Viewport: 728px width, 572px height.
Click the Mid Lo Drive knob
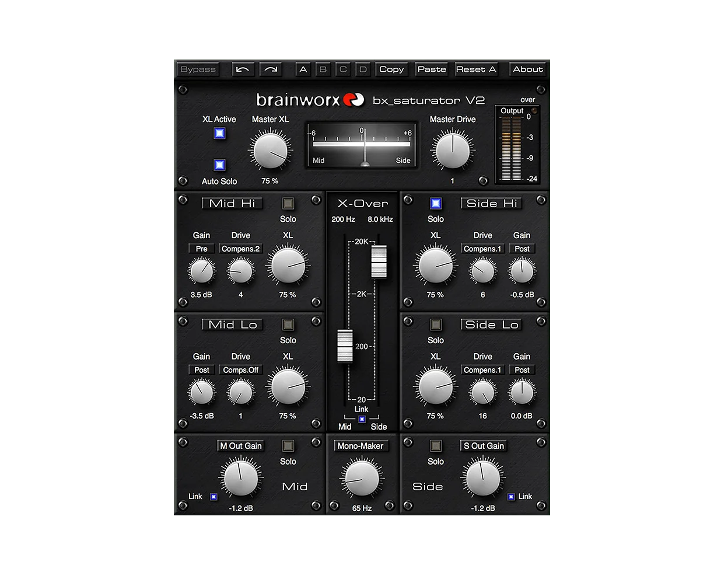pyautogui.click(x=240, y=392)
